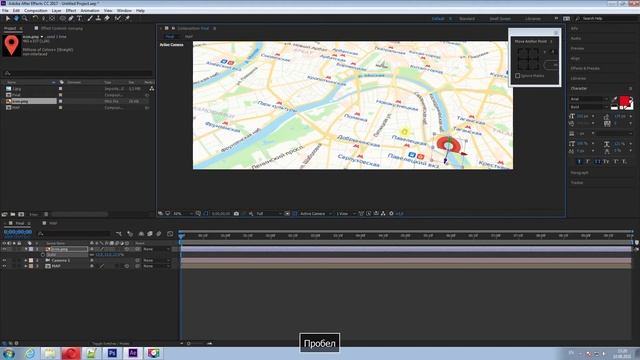Viewport: 640px width, 360px height.
Task: Click the Frame Blending switch in timeline
Action: tap(150, 234)
